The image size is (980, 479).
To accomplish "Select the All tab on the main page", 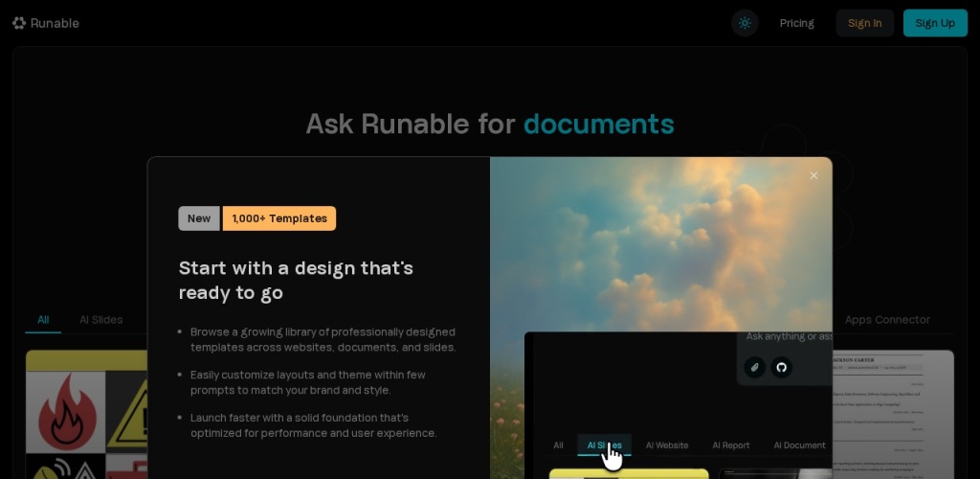I will click(x=43, y=320).
